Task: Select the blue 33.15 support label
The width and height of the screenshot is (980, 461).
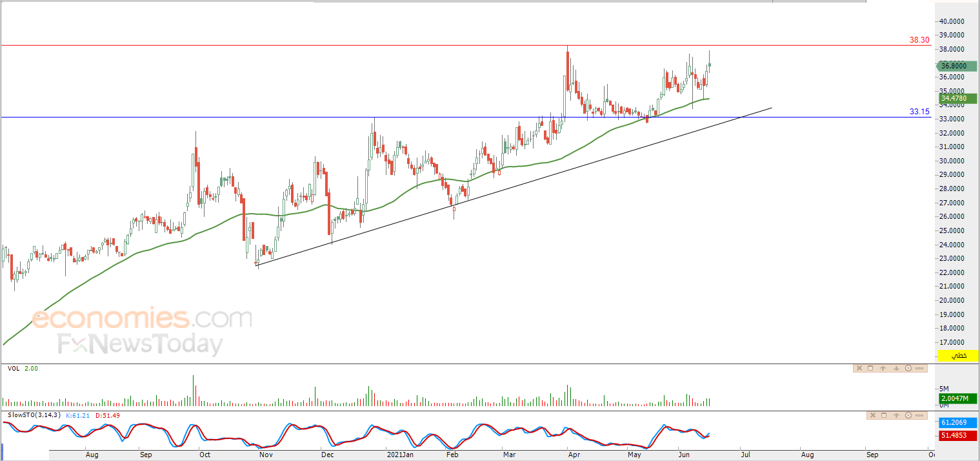Action: tap(919, 112)
